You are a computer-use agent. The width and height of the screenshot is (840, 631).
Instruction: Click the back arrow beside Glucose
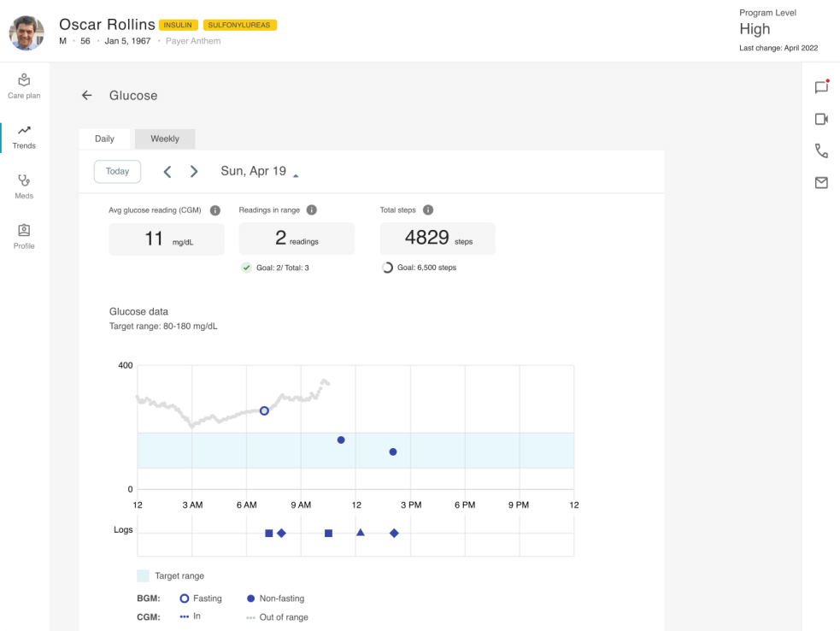[x=87, y=96]
